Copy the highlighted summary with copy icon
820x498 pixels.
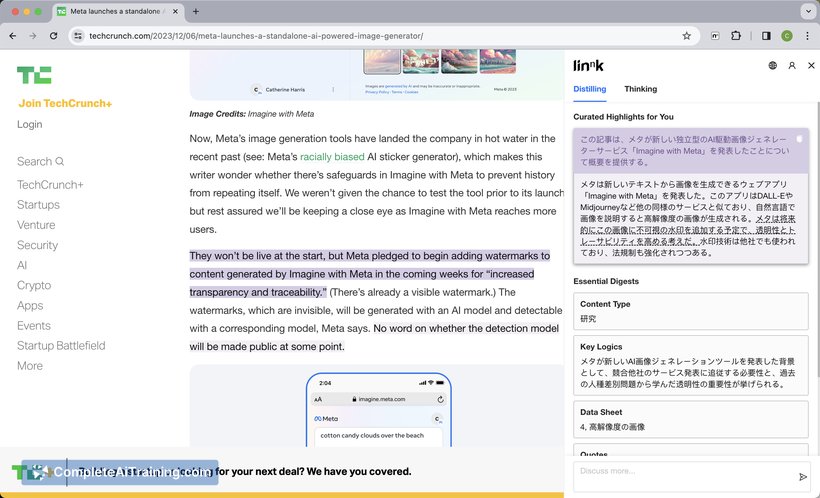[x=799, y=139]
